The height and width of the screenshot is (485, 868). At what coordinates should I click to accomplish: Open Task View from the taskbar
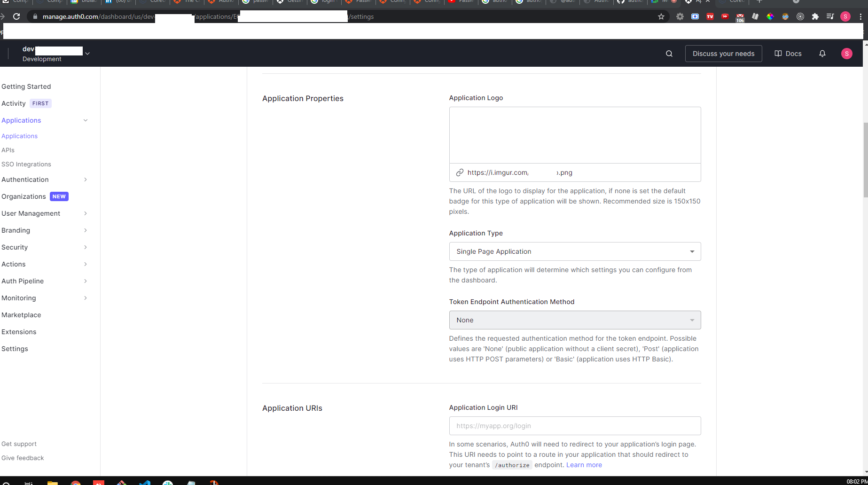[29, 483]
